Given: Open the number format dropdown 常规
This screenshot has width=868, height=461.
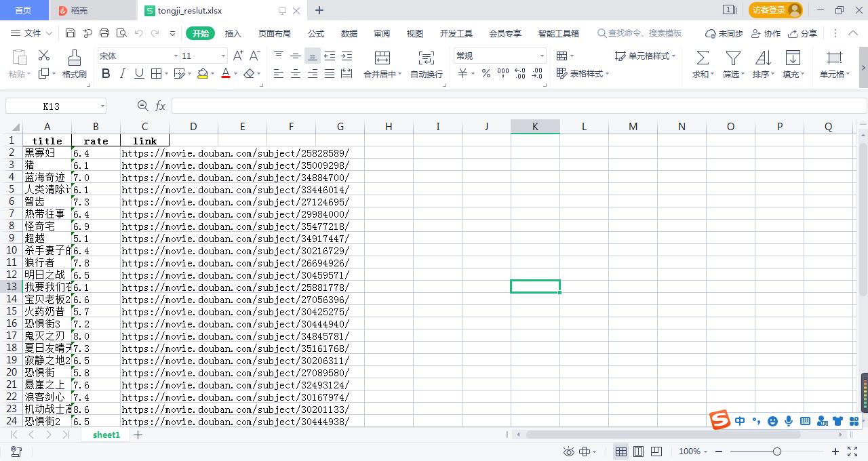Looking at the screenshot, I should pos(542,56).
